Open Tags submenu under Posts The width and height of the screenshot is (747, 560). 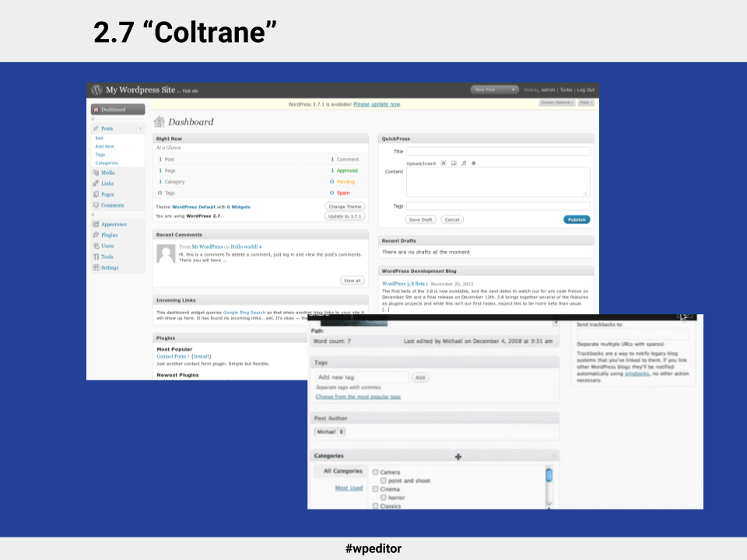point(100,155)
